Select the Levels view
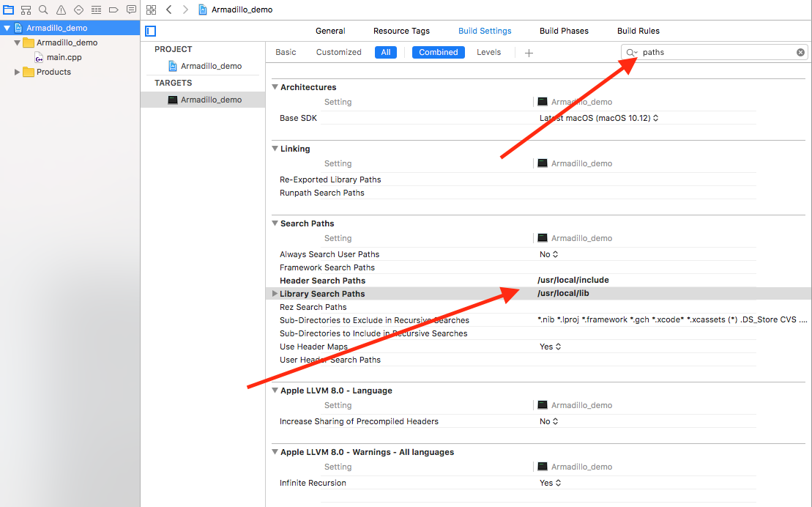812x507 pixels. (489, 52)
